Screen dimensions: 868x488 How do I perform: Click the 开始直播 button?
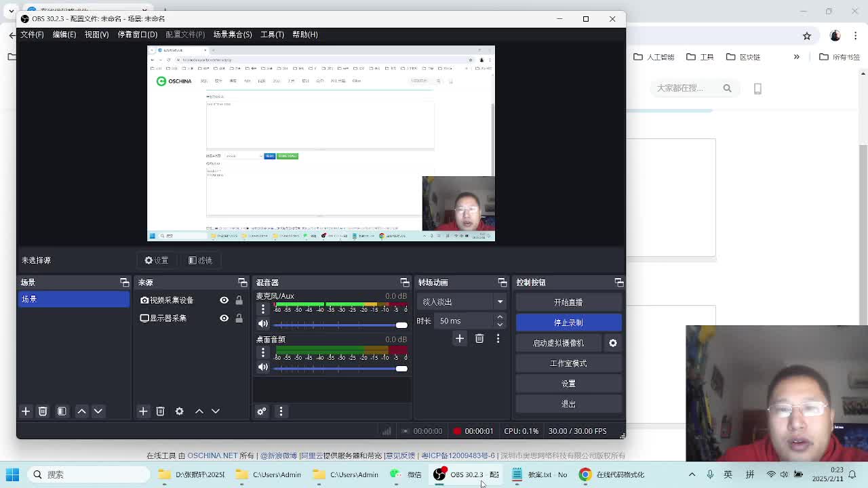568,302
